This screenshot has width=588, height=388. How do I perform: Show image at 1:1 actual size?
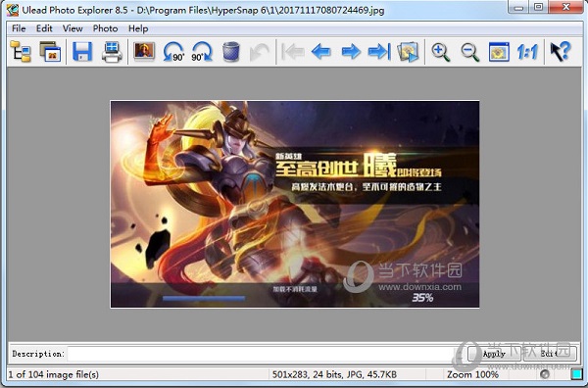tap(527, 52)
